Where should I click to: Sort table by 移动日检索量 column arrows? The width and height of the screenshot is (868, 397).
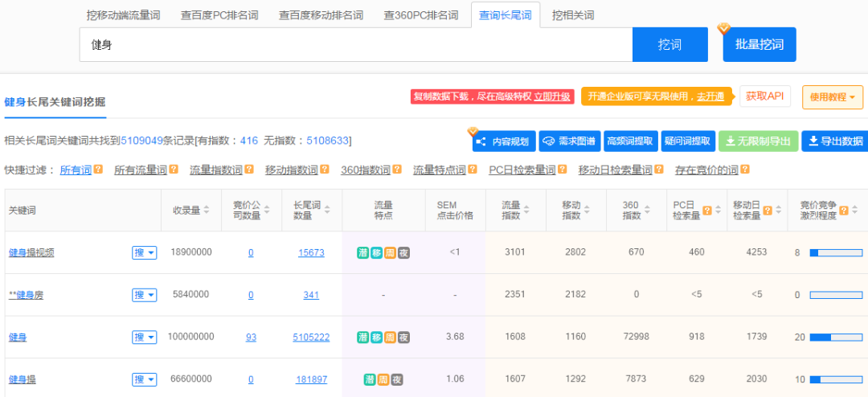pos(778,210)
